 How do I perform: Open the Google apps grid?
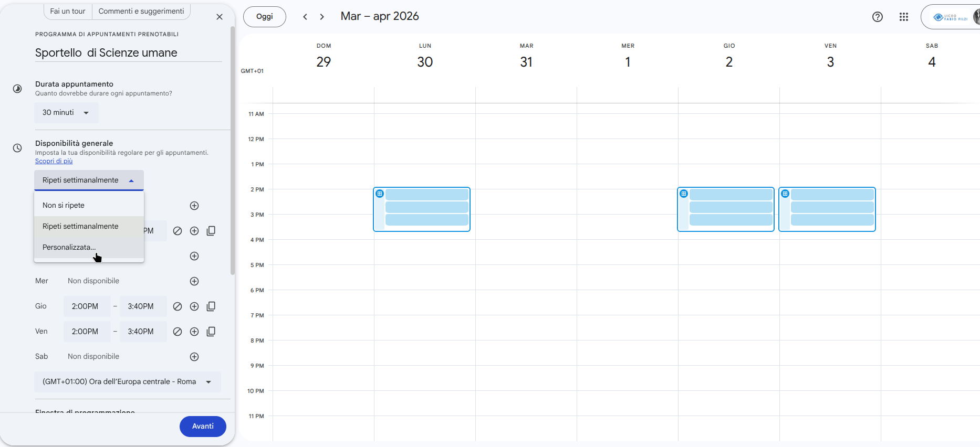pos(904,17)
